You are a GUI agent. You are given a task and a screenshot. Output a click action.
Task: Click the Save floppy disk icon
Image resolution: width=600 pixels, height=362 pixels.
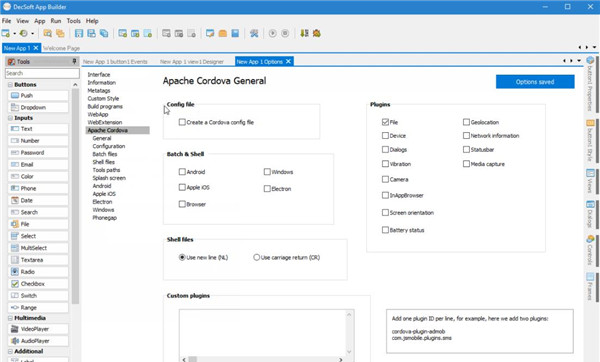point(79,34)
